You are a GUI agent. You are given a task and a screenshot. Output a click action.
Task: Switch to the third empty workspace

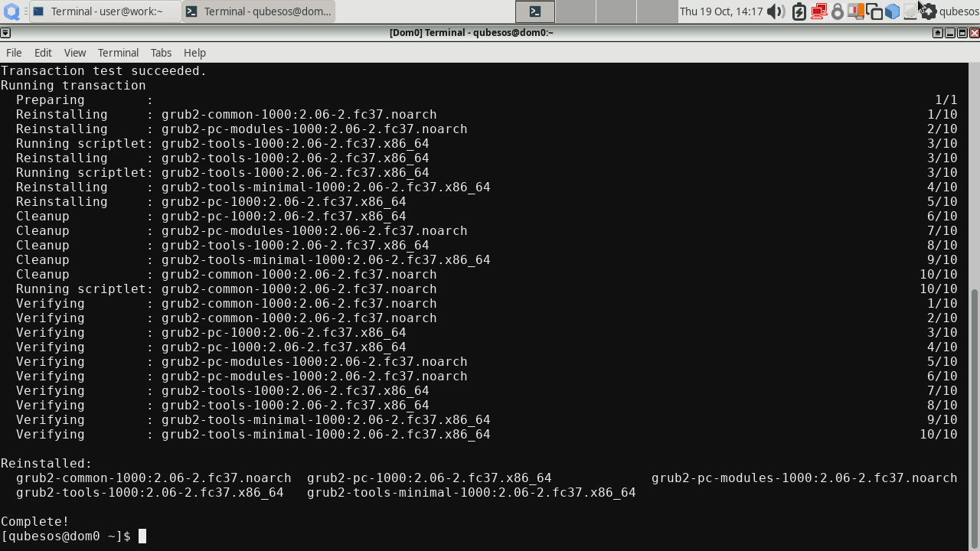tap(616, 11)
